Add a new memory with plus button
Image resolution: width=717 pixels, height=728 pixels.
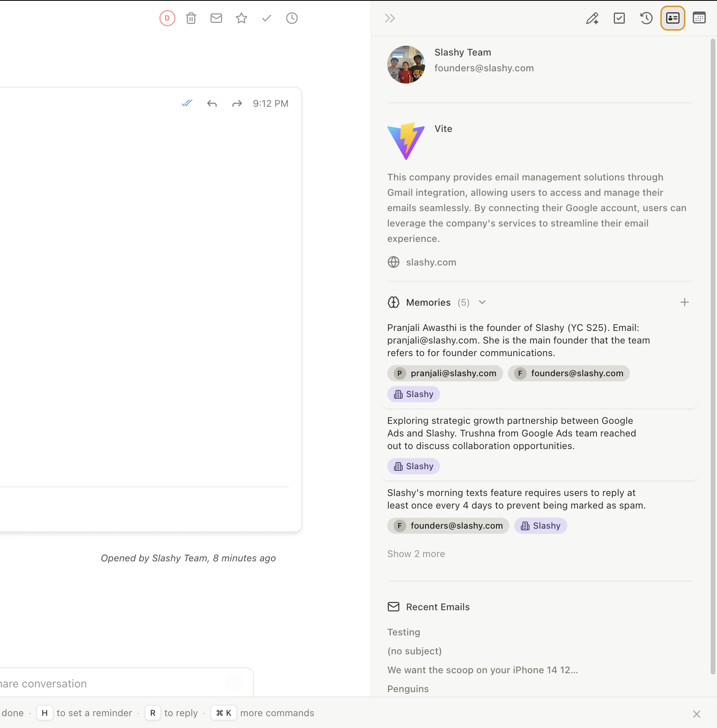pyautogui.click(x=685, y=303)
